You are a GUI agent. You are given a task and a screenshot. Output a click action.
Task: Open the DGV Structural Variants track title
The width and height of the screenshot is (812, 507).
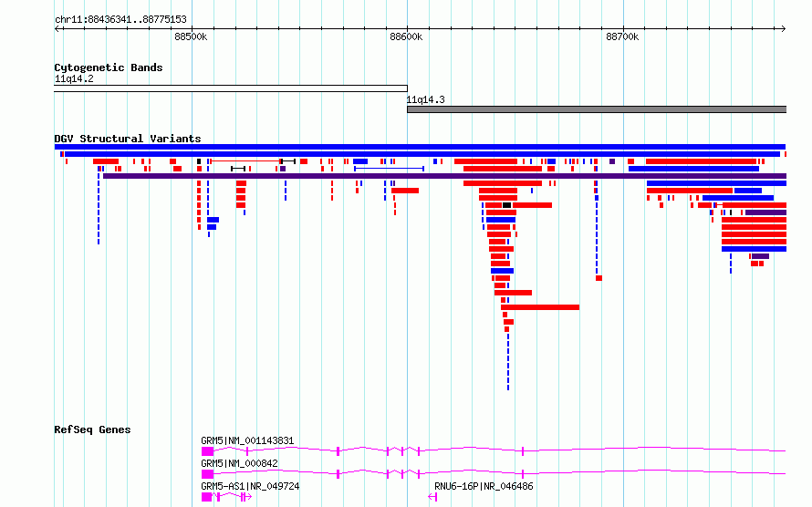(x=128, y=139)
